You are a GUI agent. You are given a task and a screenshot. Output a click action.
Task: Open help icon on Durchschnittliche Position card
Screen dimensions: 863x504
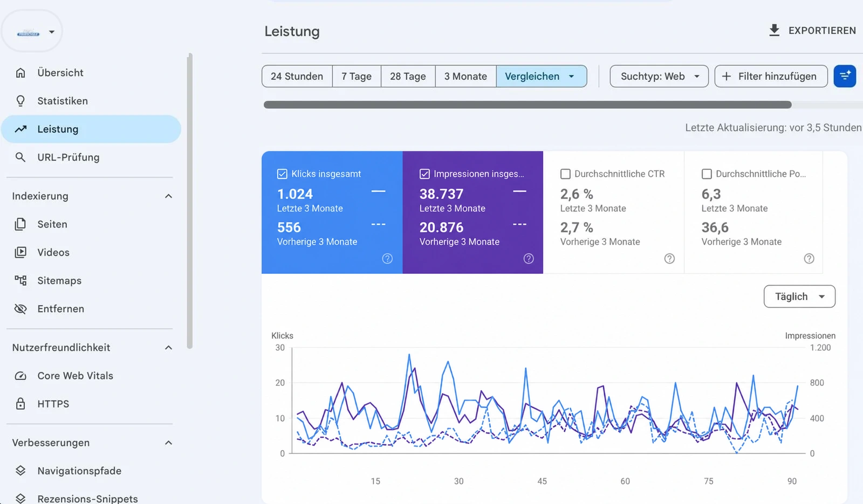809,259
